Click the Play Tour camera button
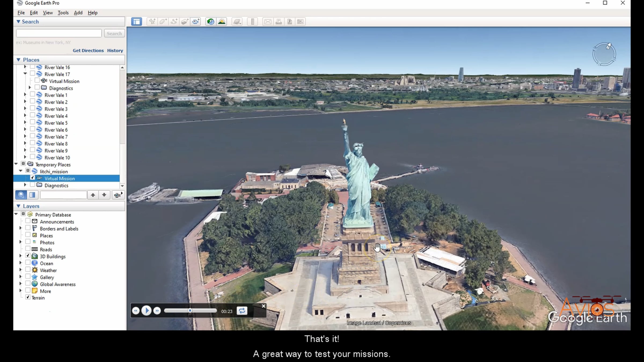Viewport: 644px width, 362px height. [x=118, y=195]
